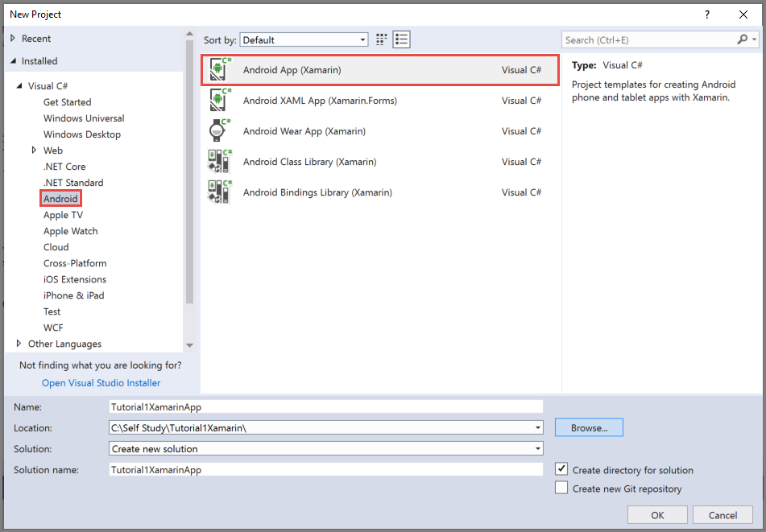
Task: Toggle Create directory for solution checkbox
Action: (561, 469)
